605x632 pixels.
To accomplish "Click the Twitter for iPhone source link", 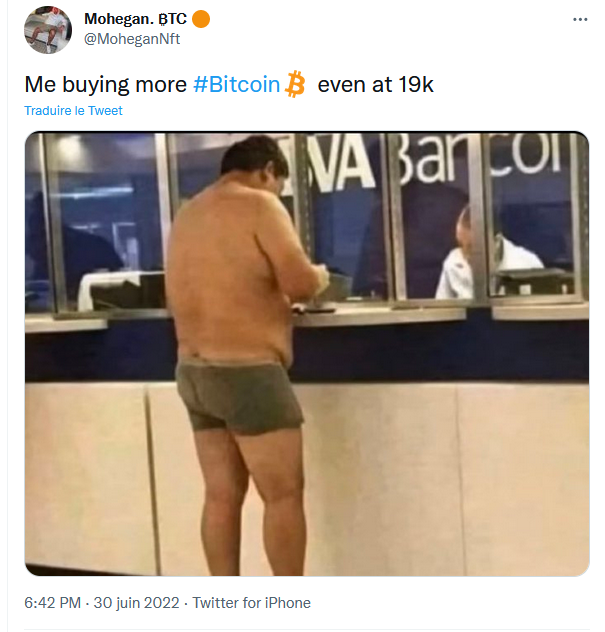I will tap(251, 603).
